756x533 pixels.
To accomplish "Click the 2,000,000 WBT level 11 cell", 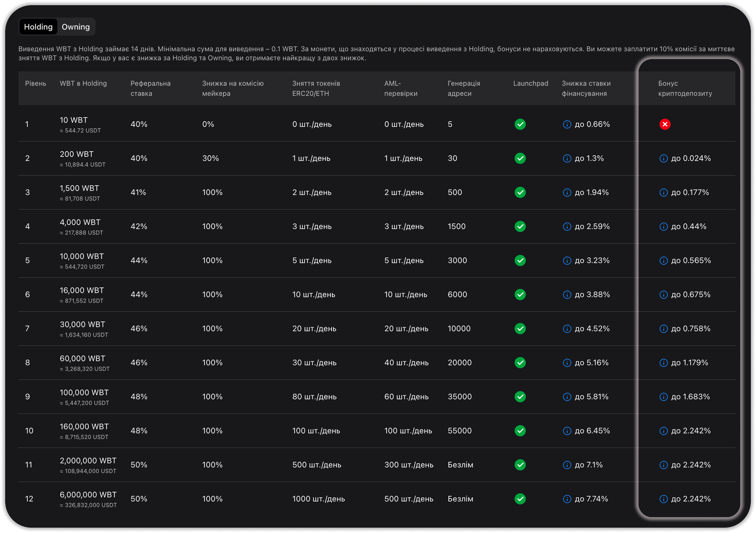I will pos(88,461).
